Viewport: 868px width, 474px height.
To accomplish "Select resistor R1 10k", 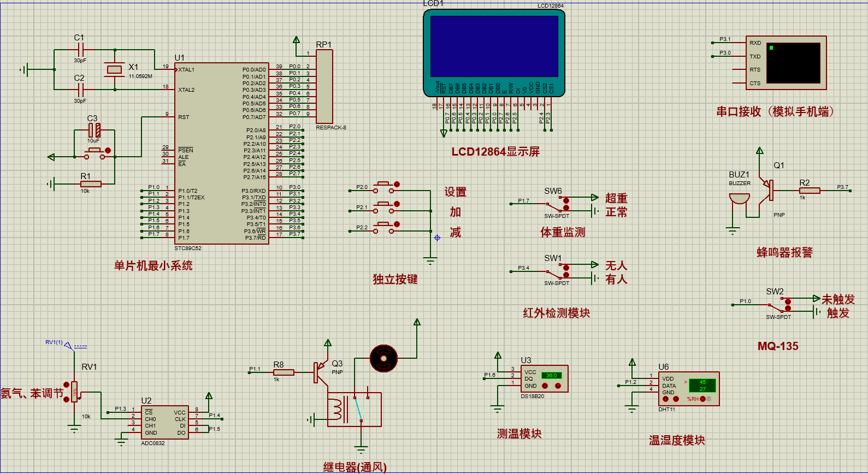I will (90, 184).
